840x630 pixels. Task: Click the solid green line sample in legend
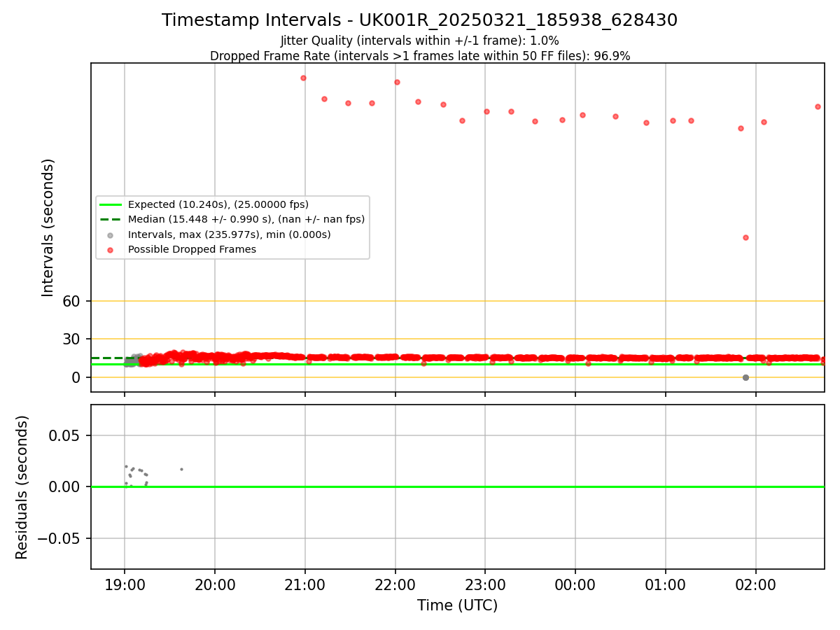pyautogui.click(x=111, y=204)
